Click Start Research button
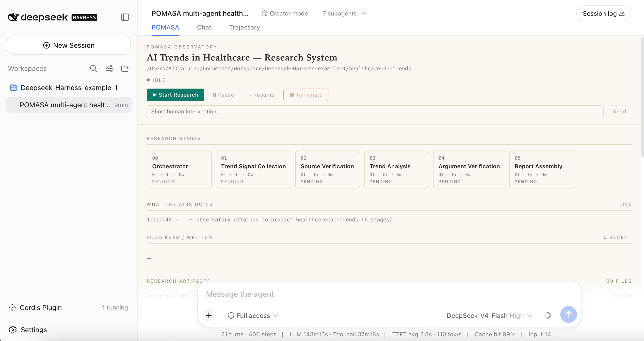 (175, 95)
